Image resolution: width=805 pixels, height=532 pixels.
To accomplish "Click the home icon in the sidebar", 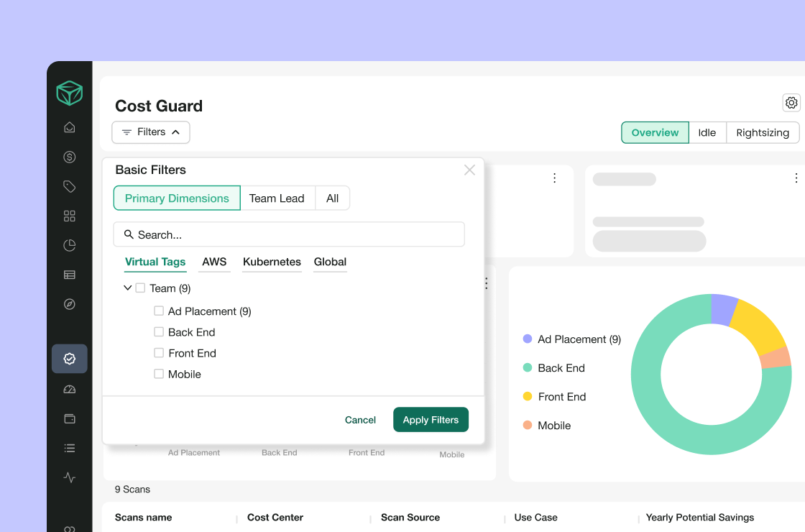I will pyautogui.click(x=70, y=127).
